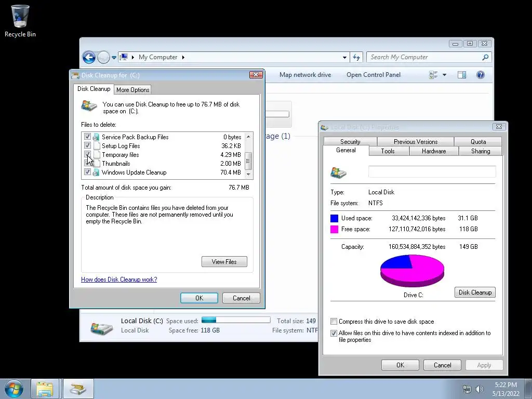
Task: Click OK in Local Disk Properties
Action: coord(400,365)
